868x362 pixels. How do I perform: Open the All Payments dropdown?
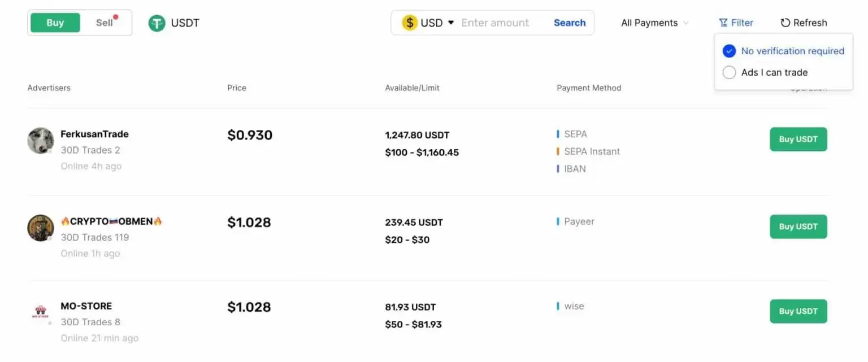tap(654, 23)
